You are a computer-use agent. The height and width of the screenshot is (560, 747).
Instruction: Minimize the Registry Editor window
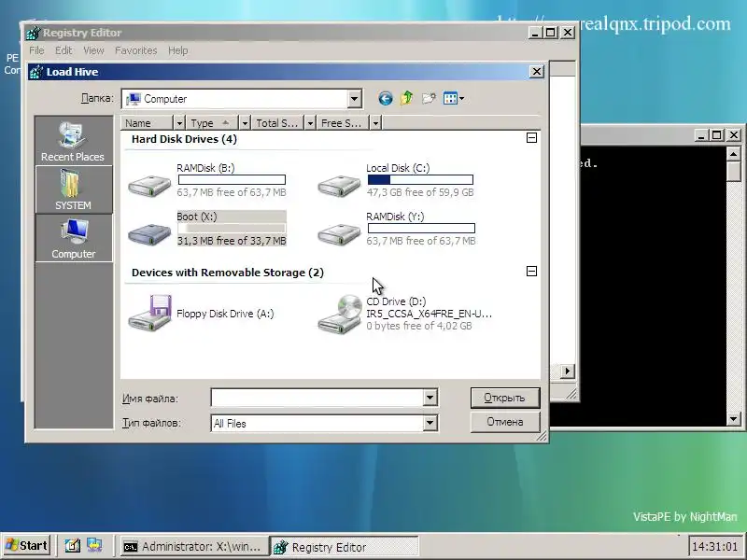[x=535, y=33]
